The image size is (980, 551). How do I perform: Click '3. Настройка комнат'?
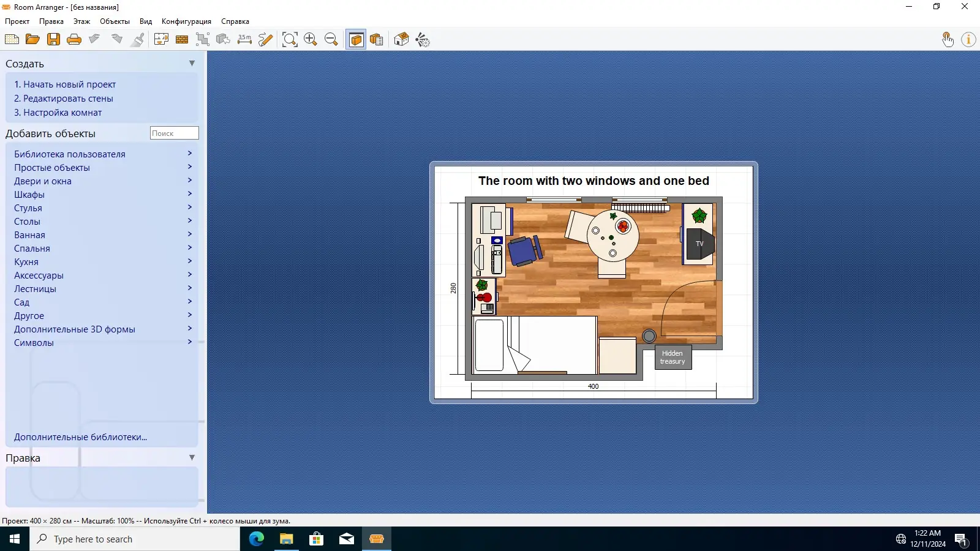click(x=58, y=113)
